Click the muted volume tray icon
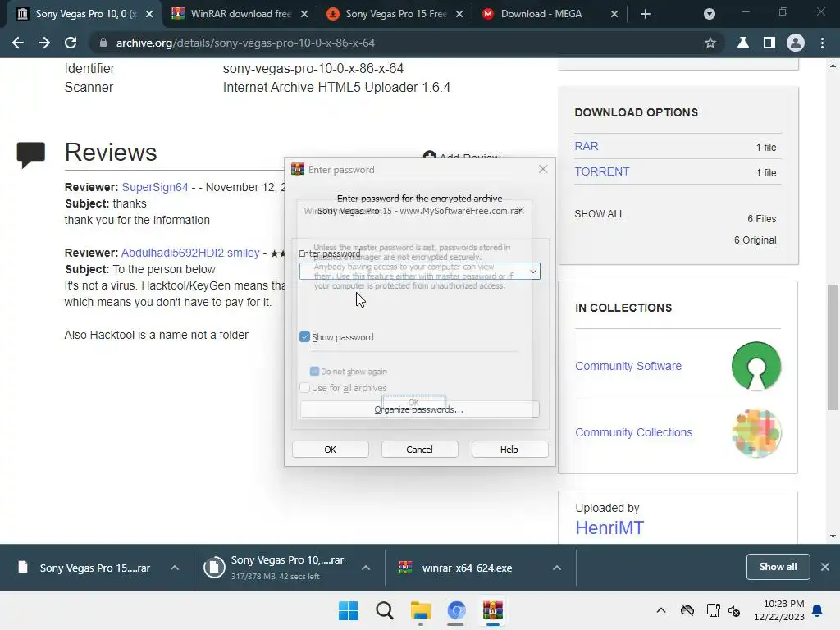The height and width of the screenshot is (630, 840). click(734, 610)
